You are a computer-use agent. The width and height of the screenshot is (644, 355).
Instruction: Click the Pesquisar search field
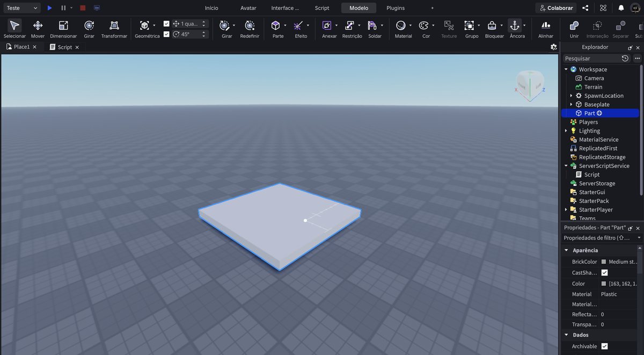point(591,58)
